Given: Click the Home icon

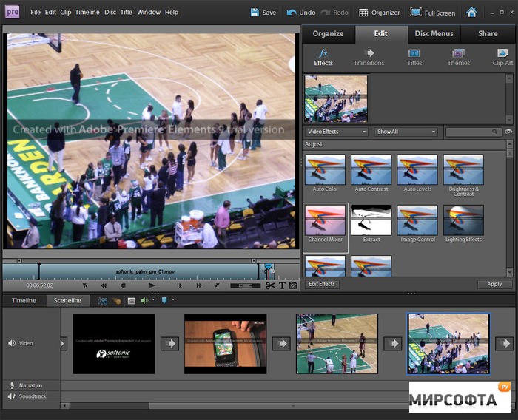Looking at the screenshot, I should tap(471, 13).
